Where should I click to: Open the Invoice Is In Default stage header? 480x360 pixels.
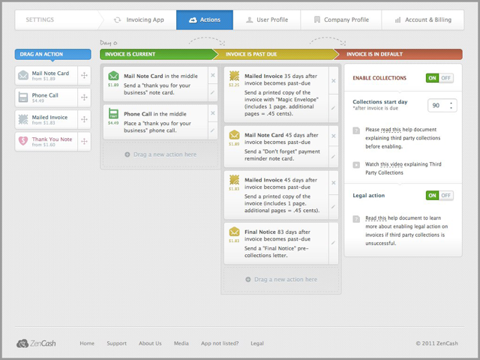pos(399,54)
